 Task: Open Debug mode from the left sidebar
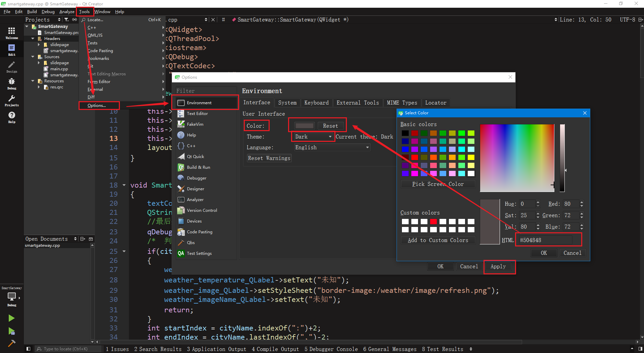pos(12,83)
